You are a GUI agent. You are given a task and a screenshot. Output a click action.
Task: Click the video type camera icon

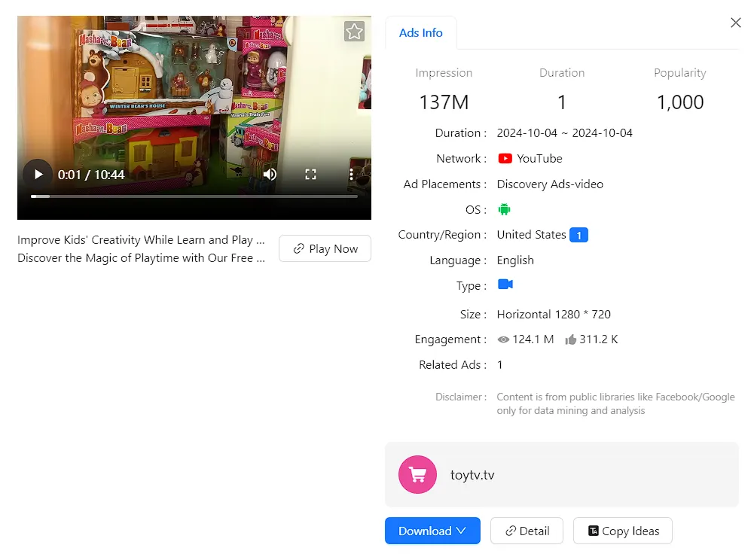point(505,285)
